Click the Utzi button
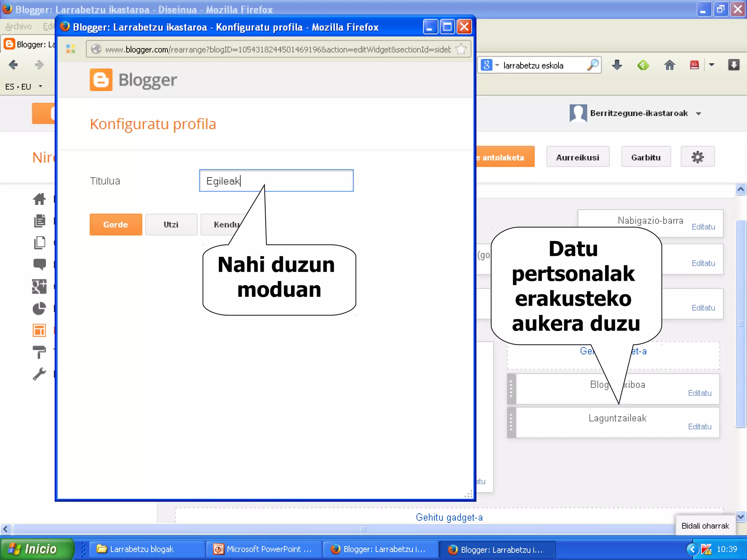The width and height of the screenshot is (747, 560). pos(171,225)
